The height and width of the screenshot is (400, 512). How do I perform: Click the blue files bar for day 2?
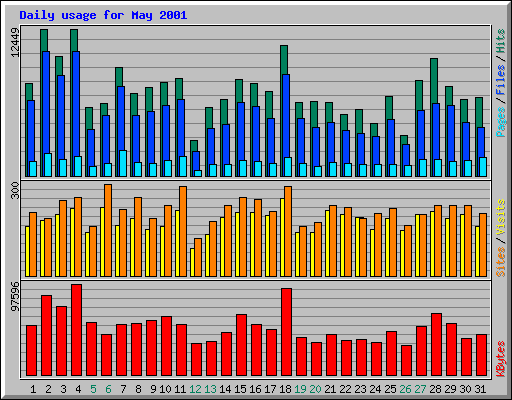pyautogui.click(x=46, y=103)
